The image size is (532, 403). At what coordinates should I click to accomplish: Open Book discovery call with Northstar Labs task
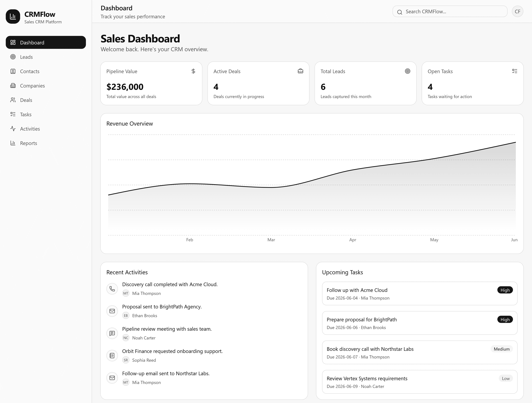pyautogui.click(x=420, y=352)
